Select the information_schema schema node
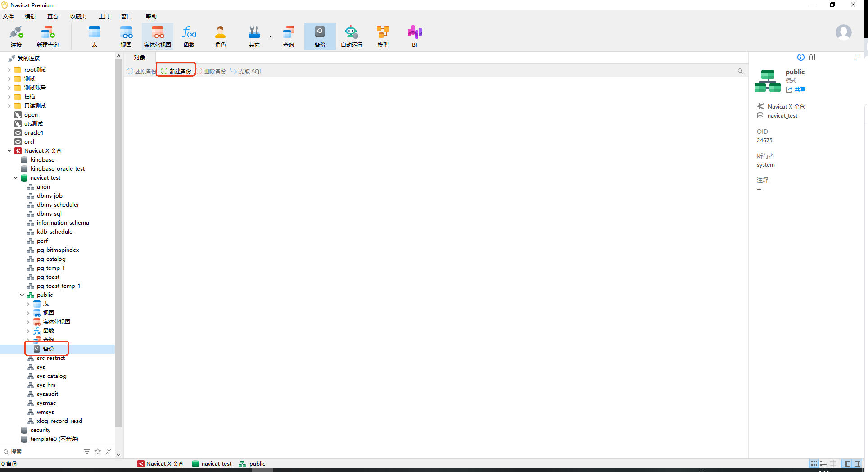 pyautogui.click(x=63, y=223)
